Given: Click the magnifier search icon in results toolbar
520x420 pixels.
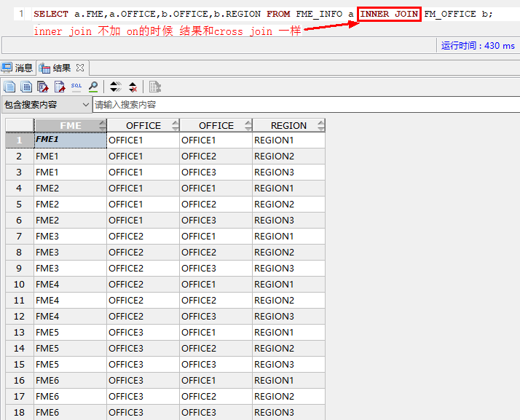Looking at the screenshot, I should pyautogui.click(x=93, y=87).
